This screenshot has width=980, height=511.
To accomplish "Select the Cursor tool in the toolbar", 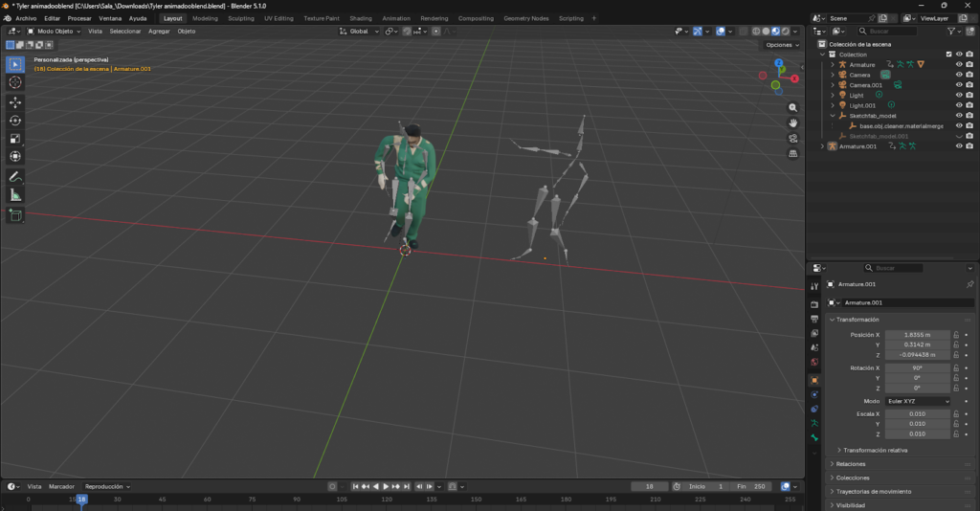I will pyautogui.click(x=15, y=82).
